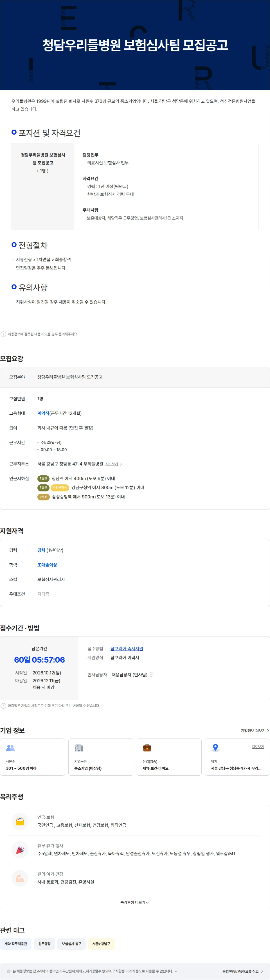Click the building icon in 기업구분 card

point(79,748)
